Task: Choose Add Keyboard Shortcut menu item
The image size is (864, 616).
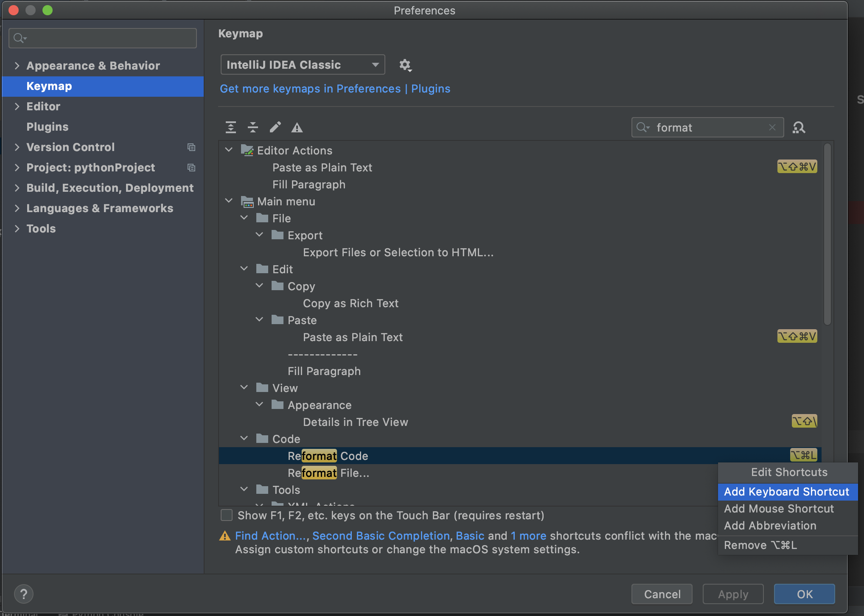Action: pos(786,492)
